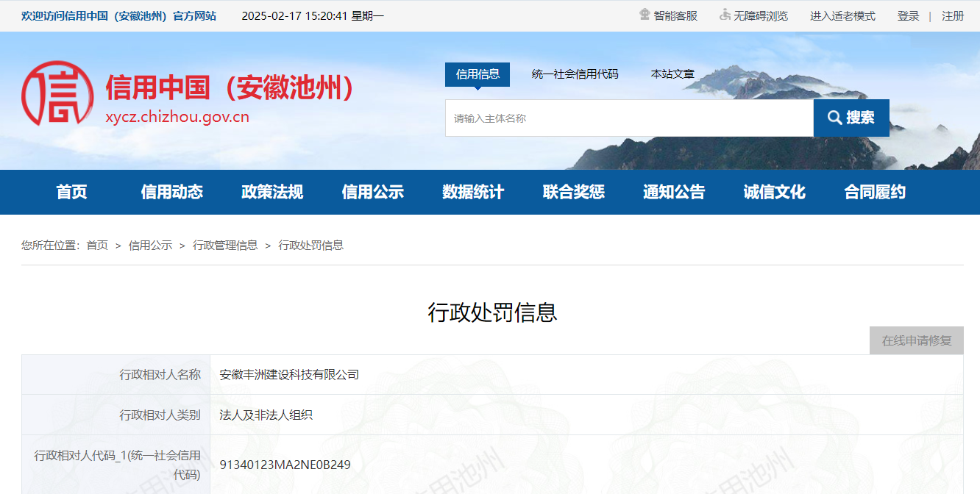The image size is (980, 494).
Task: Select the 统一社会信用代码 search tab
Action: pos(575,74)
